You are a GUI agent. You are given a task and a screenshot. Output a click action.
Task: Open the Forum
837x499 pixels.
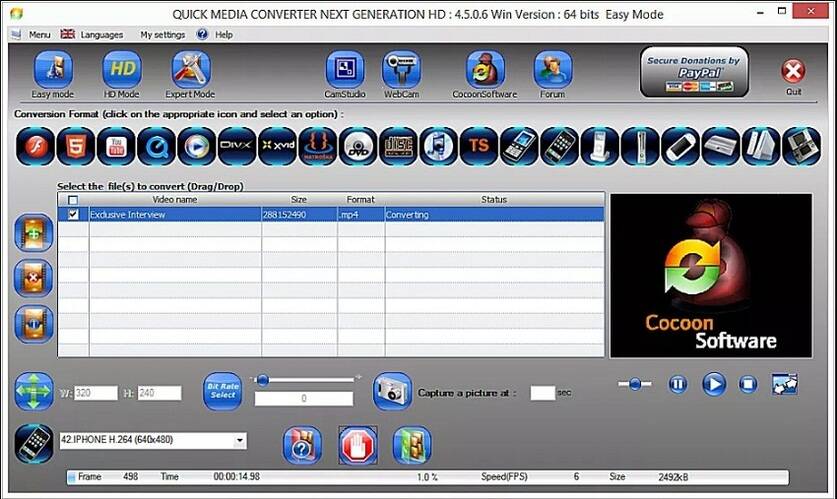click(552, 69)
